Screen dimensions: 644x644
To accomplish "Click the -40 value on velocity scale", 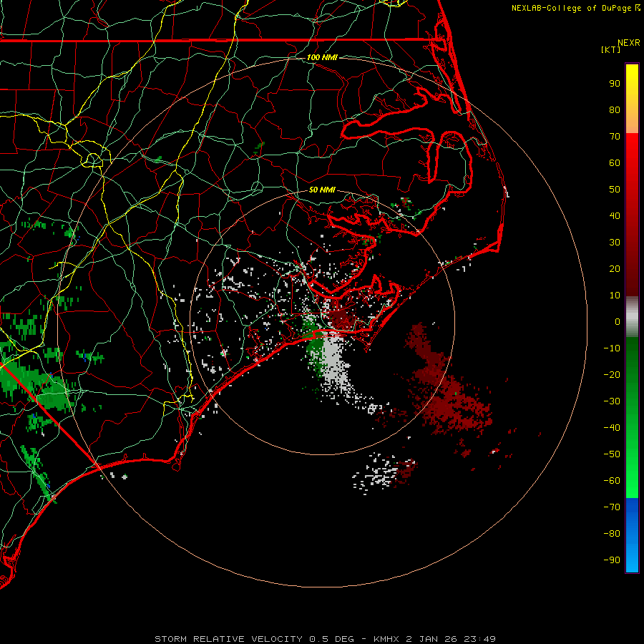I will coord(612,428).
